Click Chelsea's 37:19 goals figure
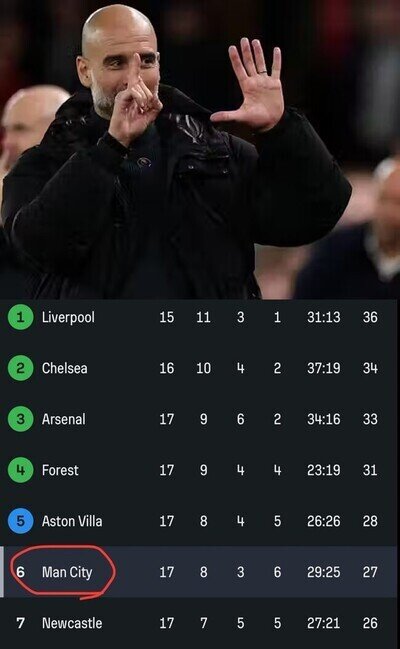The width and height of the screenshot is (400, 649). click(x=323, y=368)
